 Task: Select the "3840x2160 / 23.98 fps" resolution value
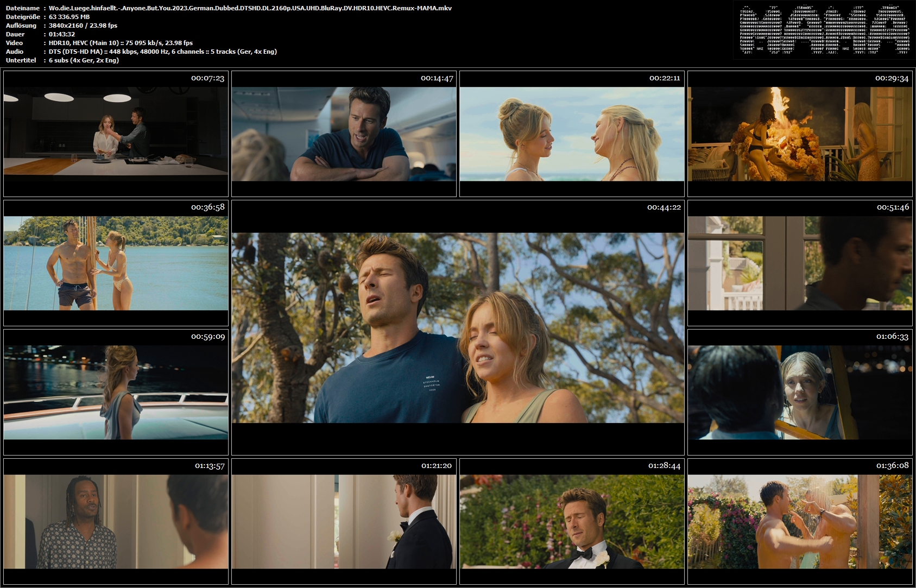(83, 26)
